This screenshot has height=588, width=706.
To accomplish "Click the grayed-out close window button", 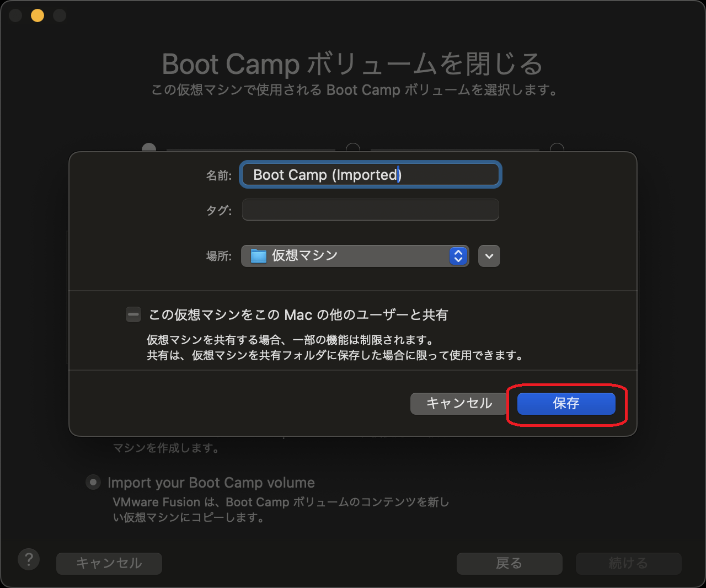I will [x=15, y=15].
